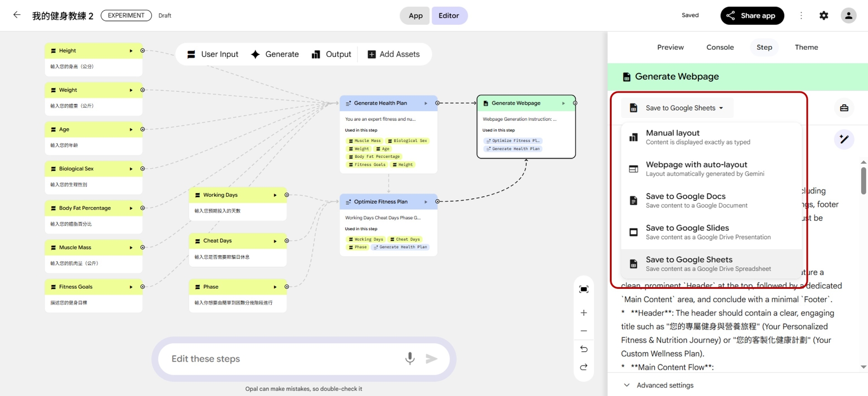Image resolution: width=868 pixels, height=396 pixels.
Task: Click the back arrow icon
Action: pos(17,15)
